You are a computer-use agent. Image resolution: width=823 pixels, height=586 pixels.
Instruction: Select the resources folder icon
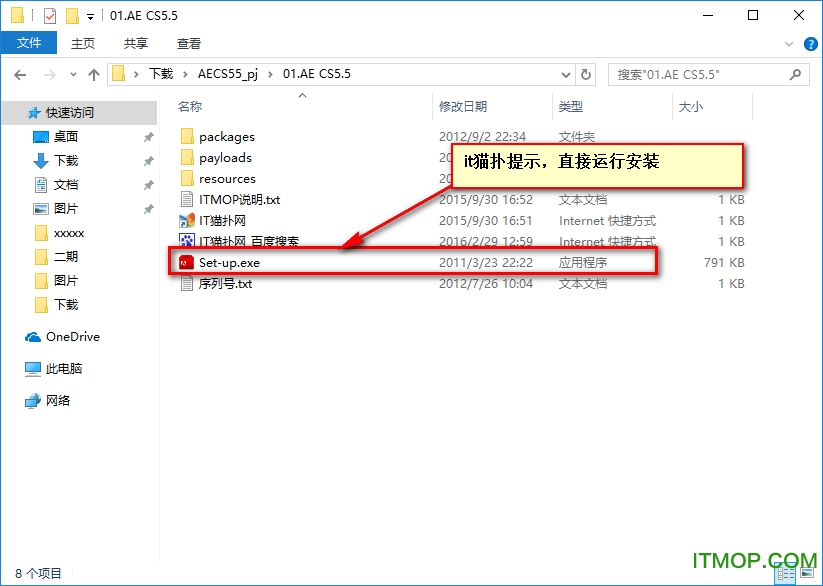tap(187, 179)
